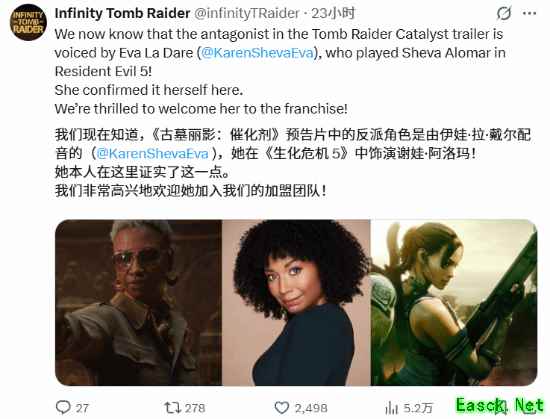Screen dimensions: 550x419
Task: Open the curly-haired actress portrait photo
Action: click(x=296, y=303)
